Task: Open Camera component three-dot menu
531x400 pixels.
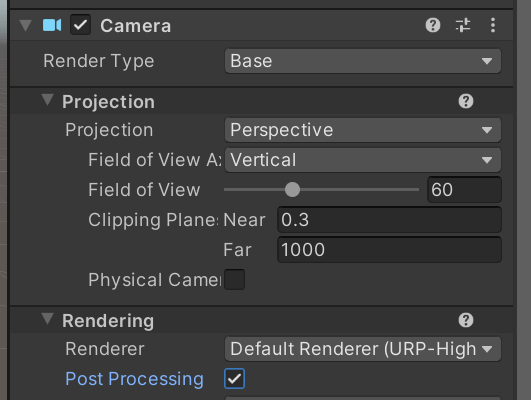Action: pyautogui.click(x=493, y=25)
